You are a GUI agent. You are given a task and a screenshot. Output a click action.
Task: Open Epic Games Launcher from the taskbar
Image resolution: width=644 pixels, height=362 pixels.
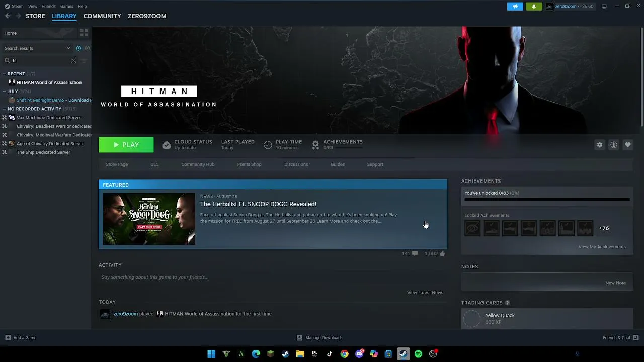click(x=315, y=354)
